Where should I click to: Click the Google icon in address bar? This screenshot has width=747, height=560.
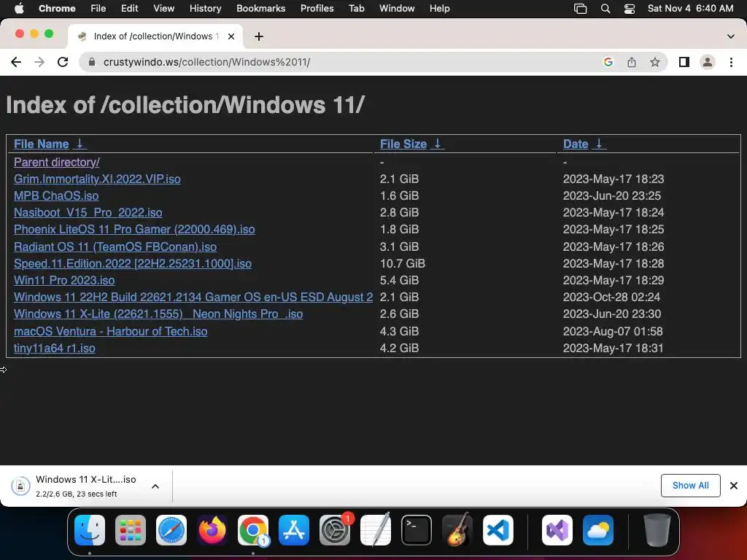tap(608, 62)
